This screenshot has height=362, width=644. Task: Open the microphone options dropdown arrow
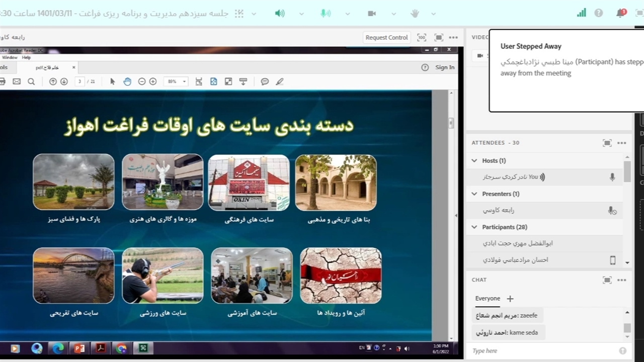(x=348, y=14)
